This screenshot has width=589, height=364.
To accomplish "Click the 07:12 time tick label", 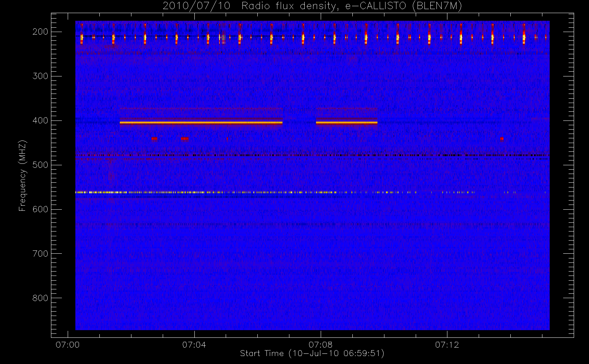I will pyautogui.click(x=447, y=345).
